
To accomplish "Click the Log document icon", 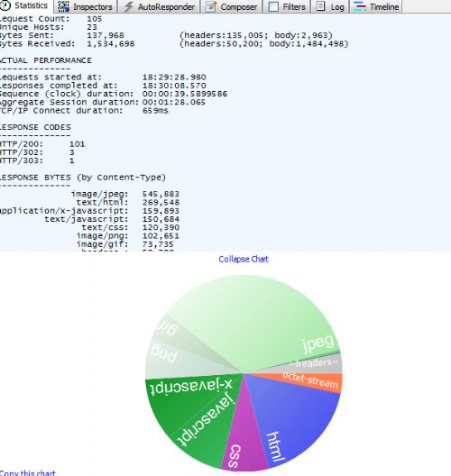I will 321,6.
